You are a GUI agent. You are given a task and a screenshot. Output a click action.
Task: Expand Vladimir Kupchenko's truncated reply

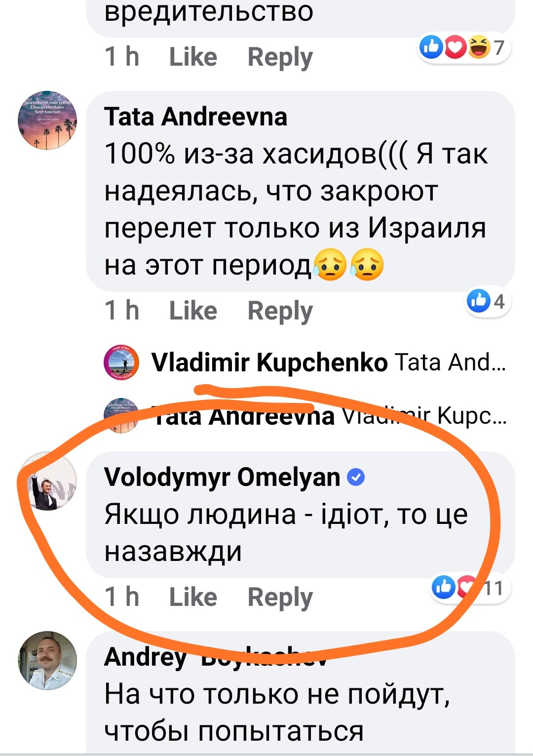point(450,363)
